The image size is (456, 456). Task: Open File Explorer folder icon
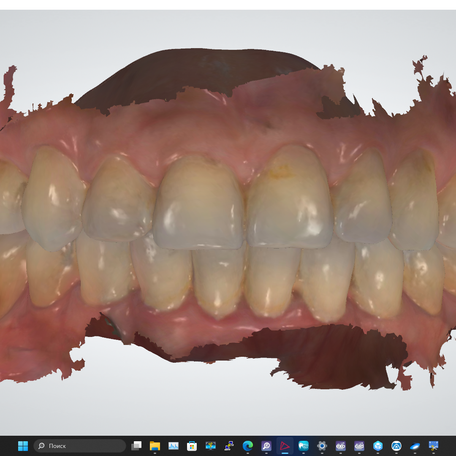point(155,446)
